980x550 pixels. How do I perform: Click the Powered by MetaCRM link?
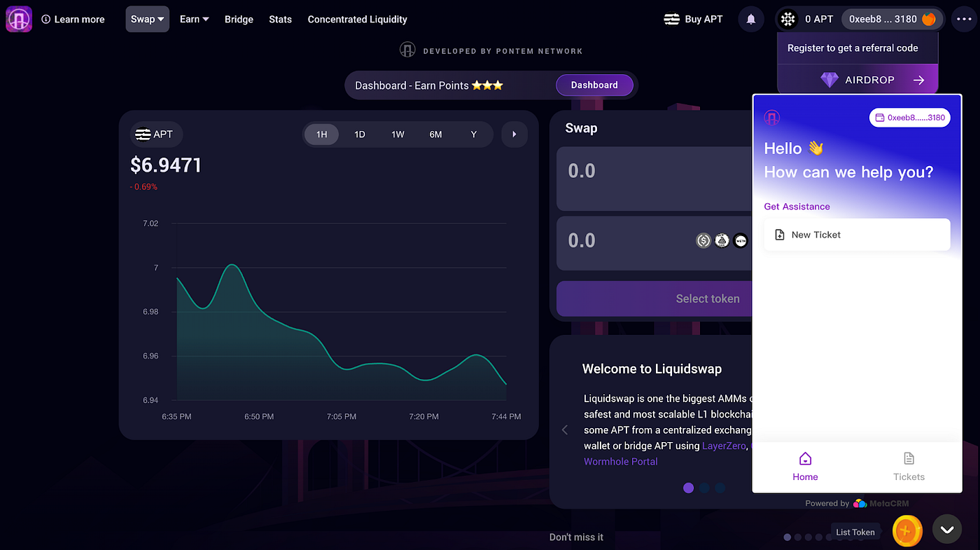[857, 503]
